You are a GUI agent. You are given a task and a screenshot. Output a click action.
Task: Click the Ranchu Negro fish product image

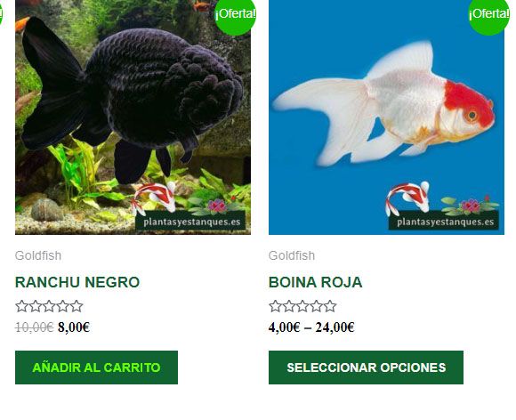click(x=133, y=117)
